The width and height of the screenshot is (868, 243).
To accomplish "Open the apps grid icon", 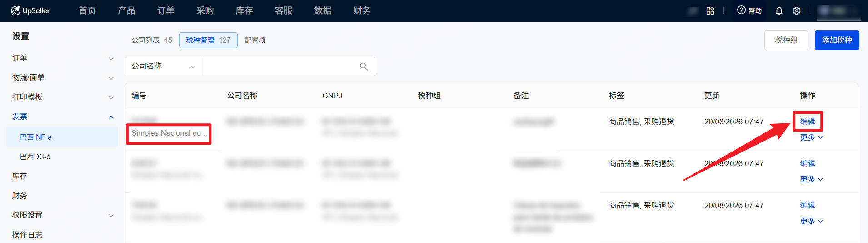I will pos(710,10).
